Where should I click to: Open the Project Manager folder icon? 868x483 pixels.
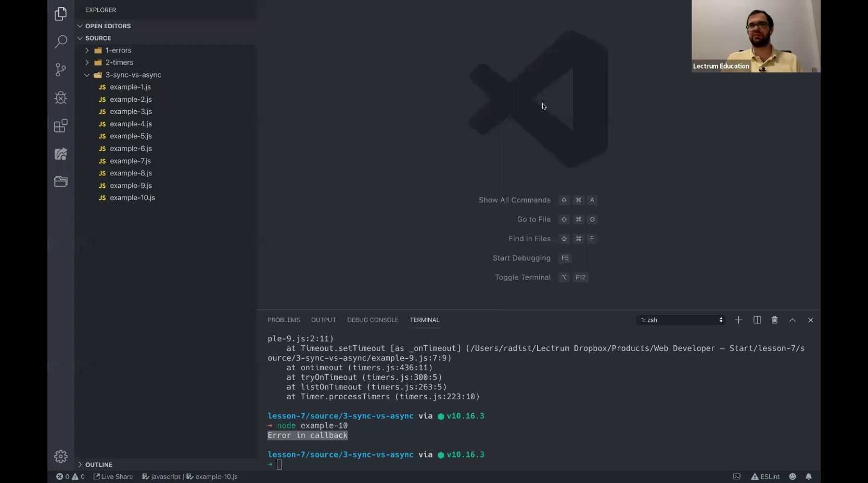click(61, 181)
